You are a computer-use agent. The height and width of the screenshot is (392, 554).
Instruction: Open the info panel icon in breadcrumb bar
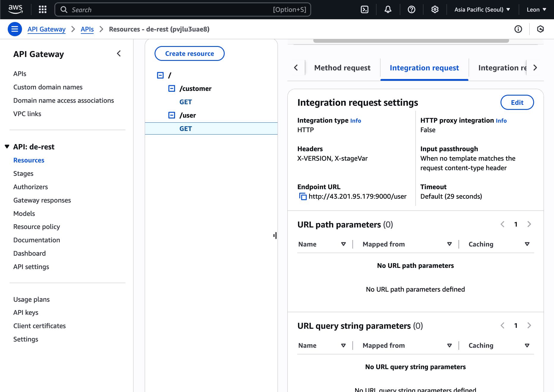pyautogui.click(x=518, y=29)
